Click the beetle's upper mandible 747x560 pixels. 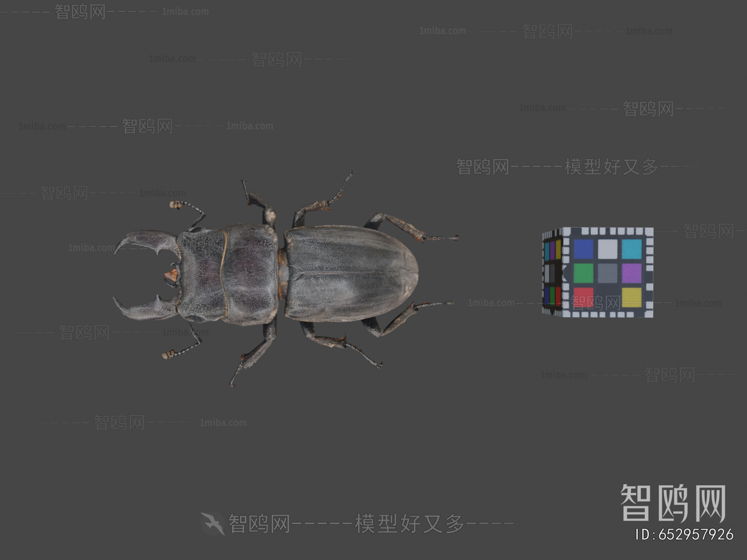(146, 243)
